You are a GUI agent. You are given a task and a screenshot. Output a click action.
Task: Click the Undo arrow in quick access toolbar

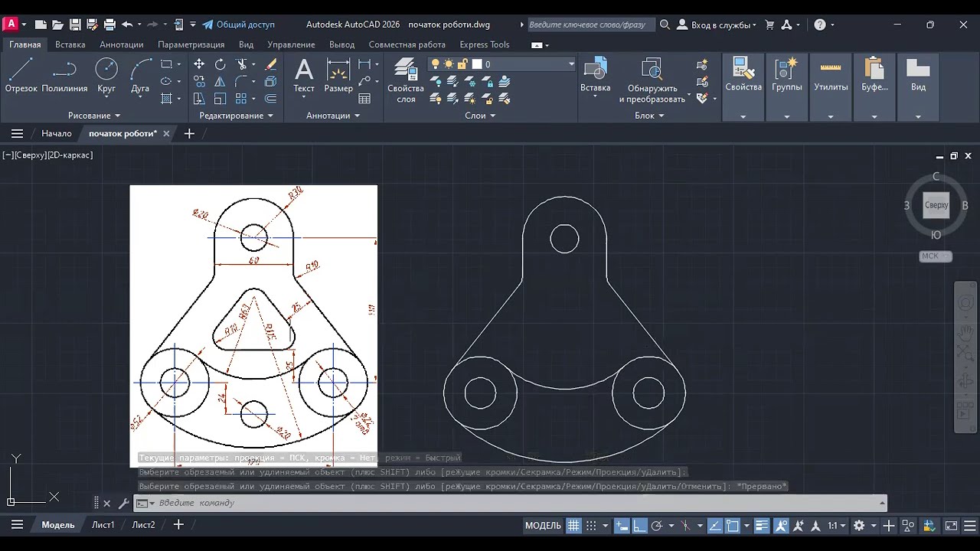click(x=127, y=24)
